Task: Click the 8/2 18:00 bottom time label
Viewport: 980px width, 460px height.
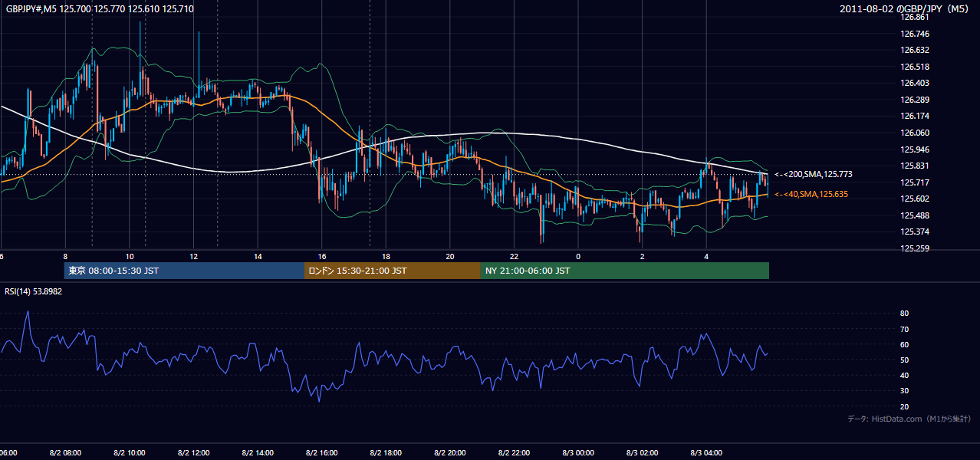Action: tap(386, 453)
